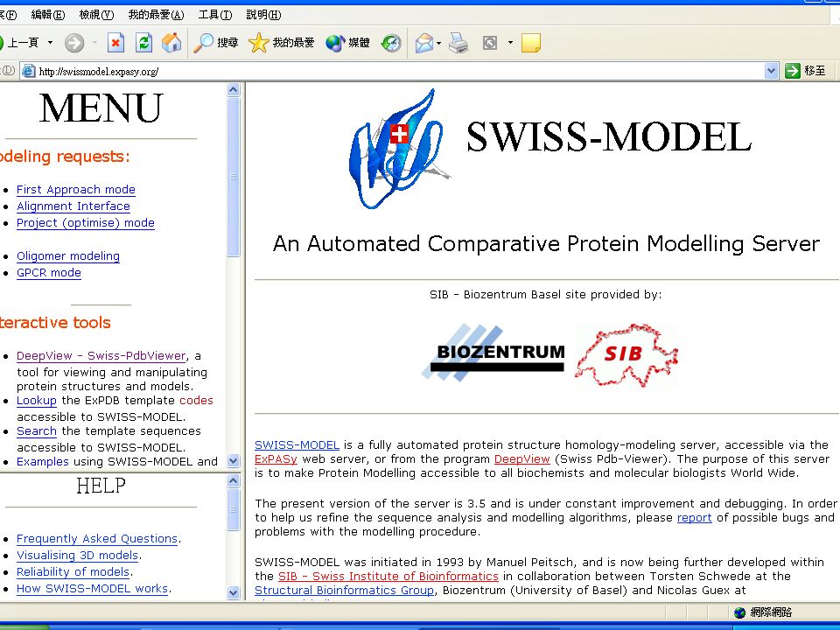The width and height of the screenshot is (840, 630).
Task: Refresh the page with green arrows icon
Action: pos(143,42)
